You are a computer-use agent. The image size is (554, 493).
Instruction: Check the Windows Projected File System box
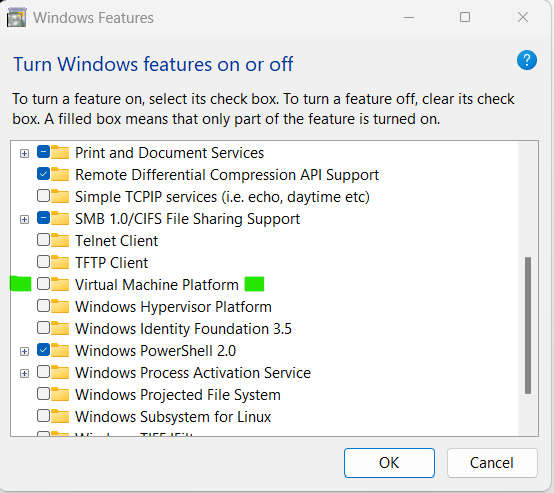coord(43,393)
